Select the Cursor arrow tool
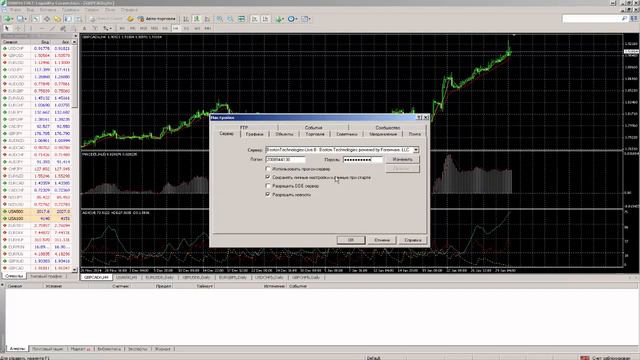This screenshot has height=360, width=640. click(7, 28)
